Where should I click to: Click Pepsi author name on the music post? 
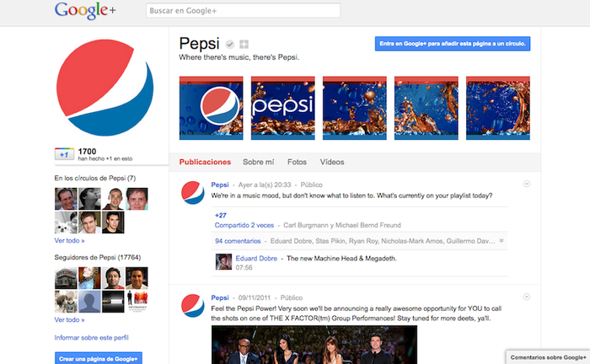pyautogui.click(x=220, y=185)
